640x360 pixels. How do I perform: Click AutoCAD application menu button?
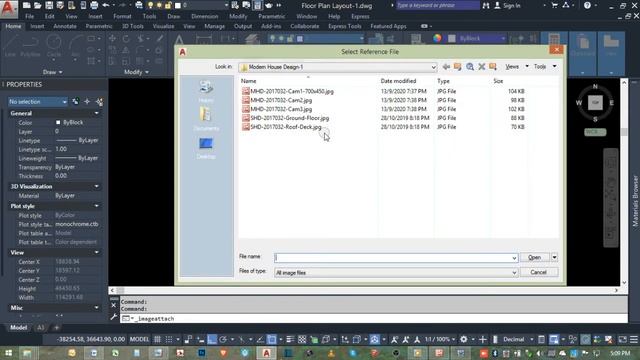pyautogui.click(x=9, y=9)
